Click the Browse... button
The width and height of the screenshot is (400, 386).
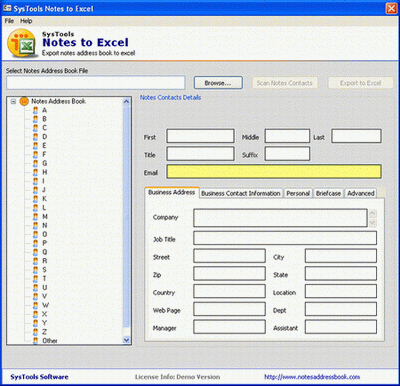point(218,83)
